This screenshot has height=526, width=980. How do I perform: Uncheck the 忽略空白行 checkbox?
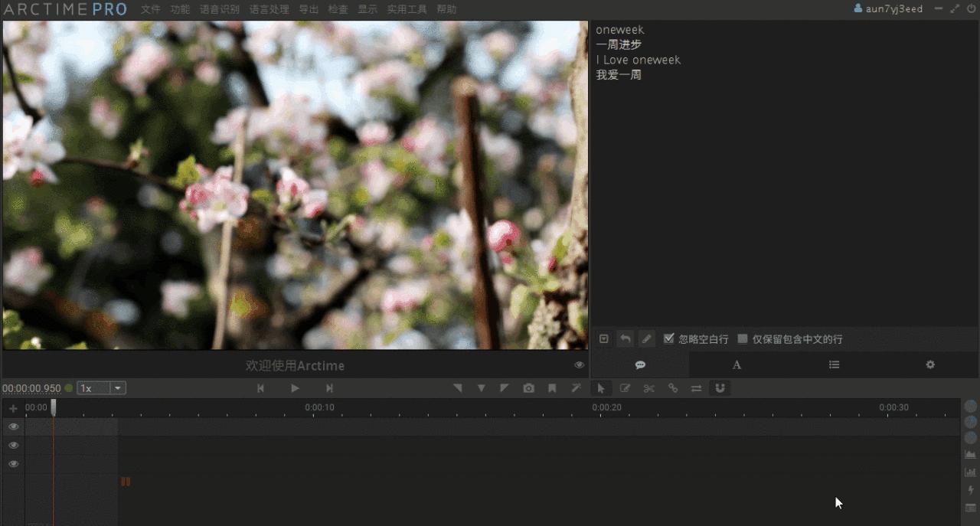click(x=668, y=338)
